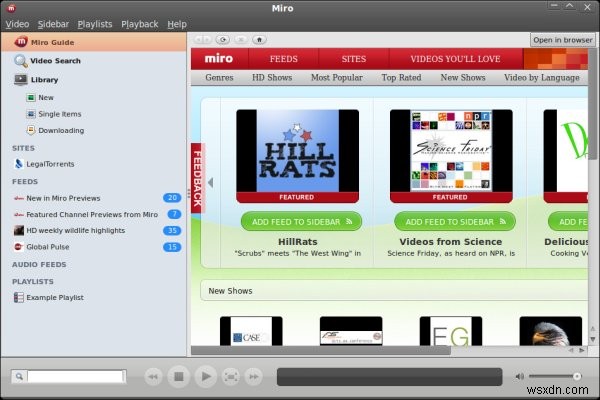
Task: Open VIDEOS YOU'LL LOVE tab
Action: coord(455,59)
